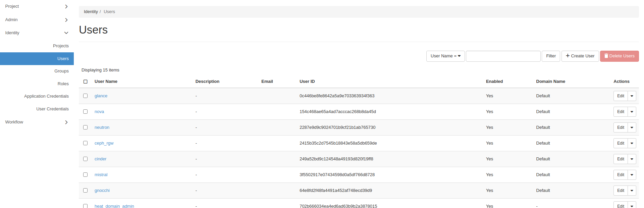644x208 pixels.
Task: Open actions dropdown arrow for neutron
Action: [632, 127]
